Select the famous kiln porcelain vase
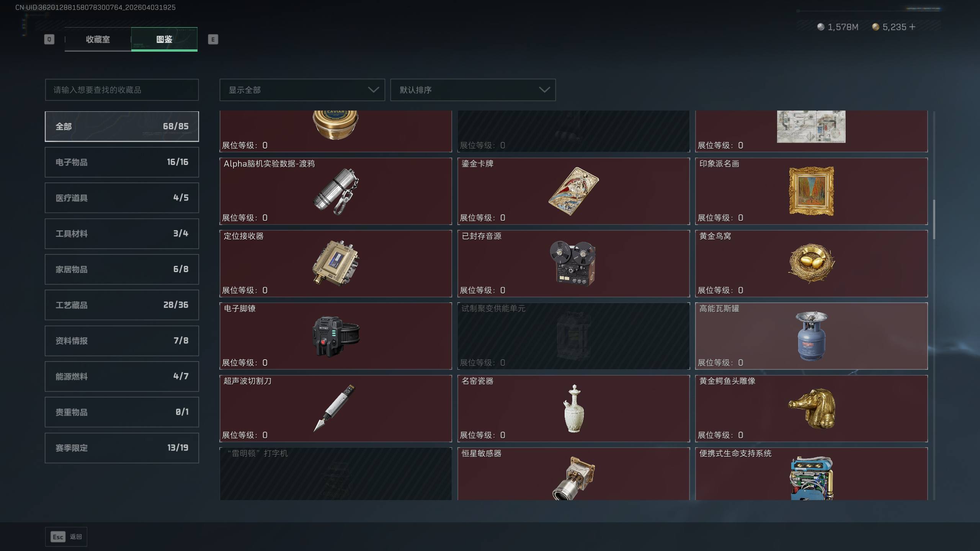Viewport: 980px width, 551px height. click(573, 408)
